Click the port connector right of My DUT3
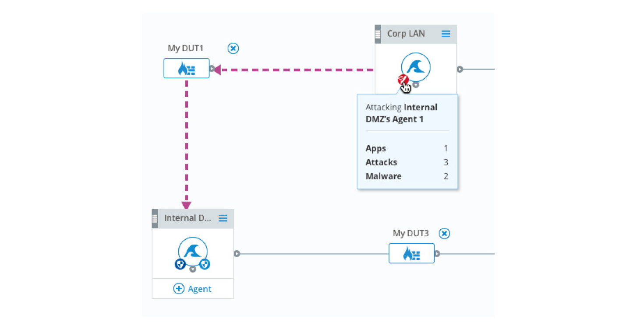Image resolution: width=644 pixels, height=322 pixels. [x=437, y=254]
